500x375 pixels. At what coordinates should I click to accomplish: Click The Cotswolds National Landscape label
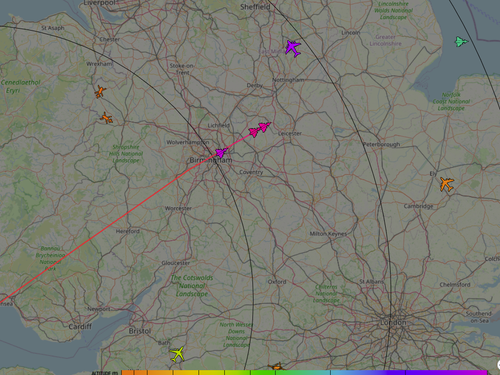click(192, 286)
